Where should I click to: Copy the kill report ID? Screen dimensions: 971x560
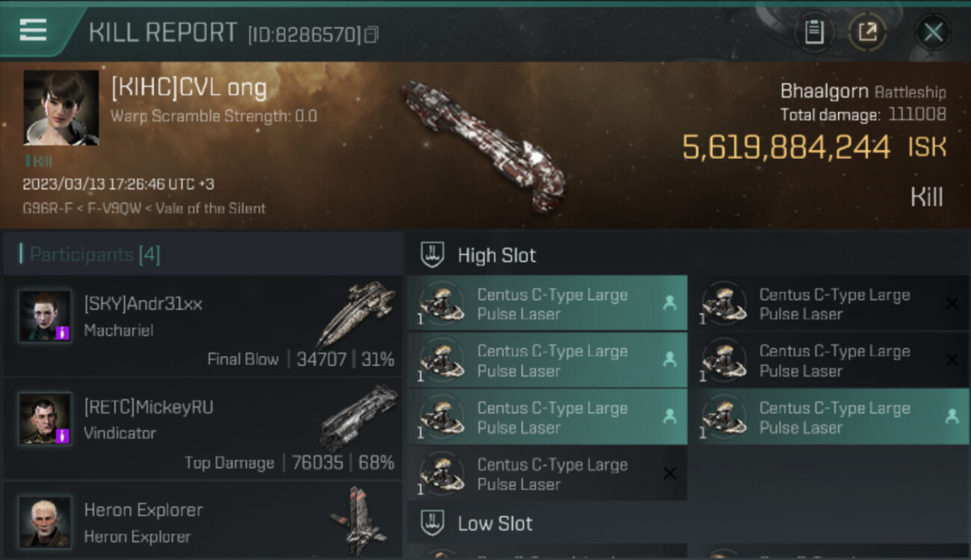pos(371,34)
